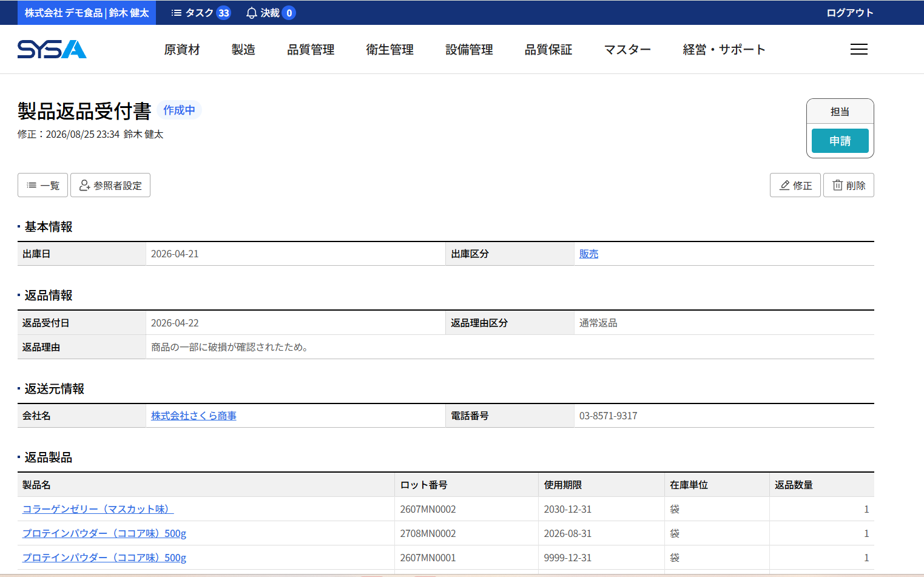Open the マスター menu
924x577 pixels.
tap(627, 50)
